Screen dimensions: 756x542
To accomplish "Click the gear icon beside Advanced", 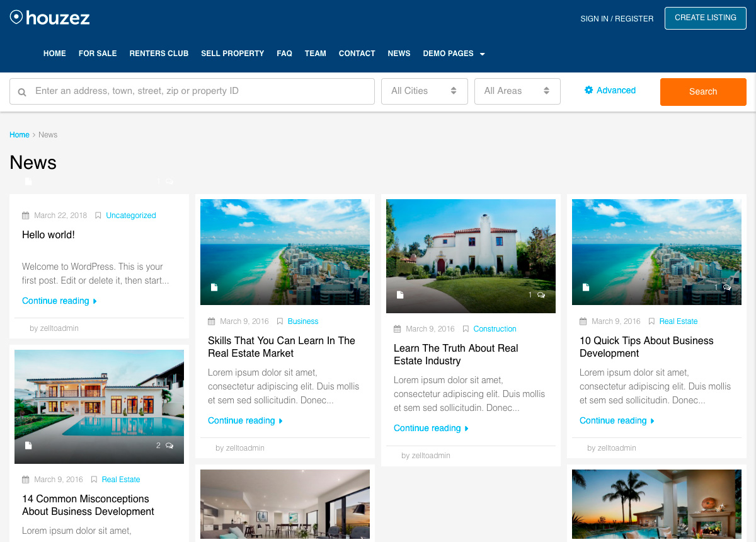I will coord(589,90).
